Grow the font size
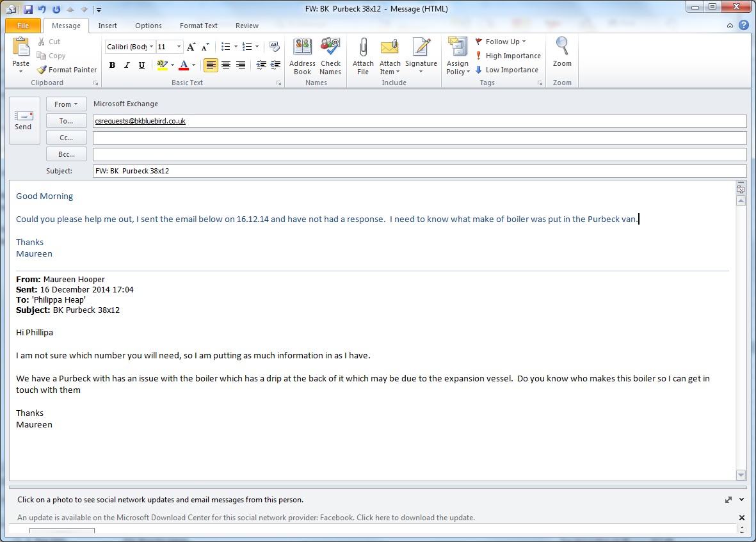Viewport: 756px width, 542px height. 191,47
